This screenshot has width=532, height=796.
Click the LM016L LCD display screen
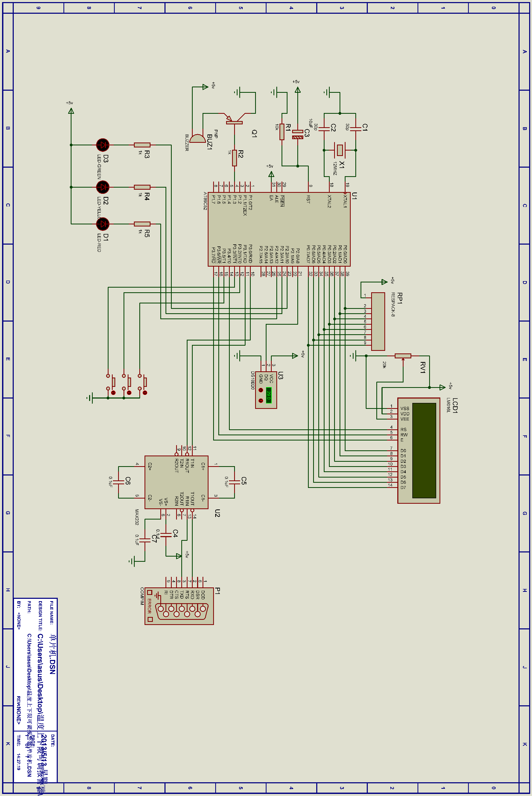point(424,450)
